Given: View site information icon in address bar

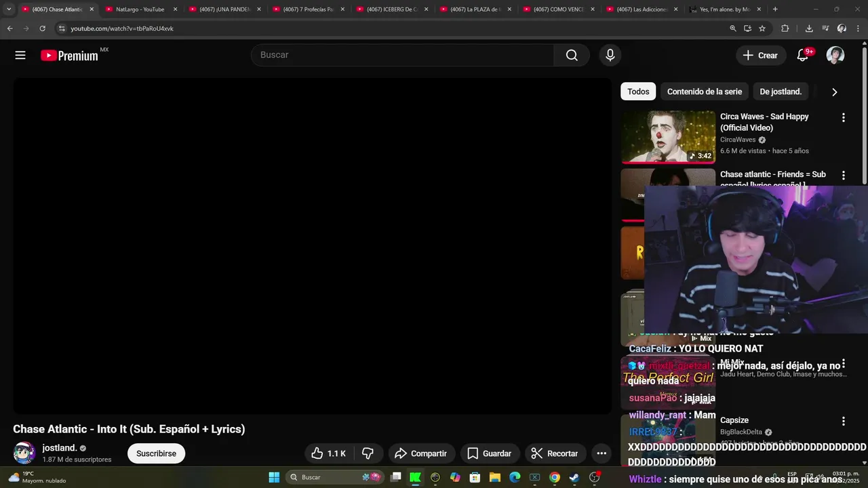Looking at the screenshot, I should coord(62,28).
